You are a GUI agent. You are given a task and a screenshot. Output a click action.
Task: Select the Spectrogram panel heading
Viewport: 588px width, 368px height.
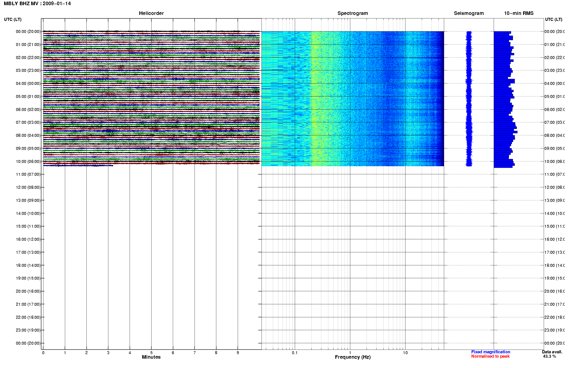point(353,13)
